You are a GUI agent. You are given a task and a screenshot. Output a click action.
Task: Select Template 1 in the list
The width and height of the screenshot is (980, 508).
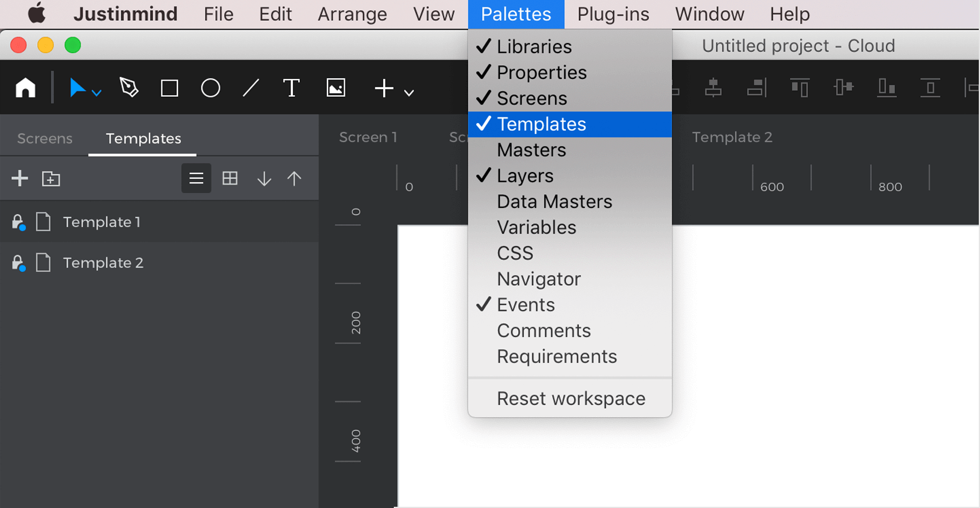(159, 222)
